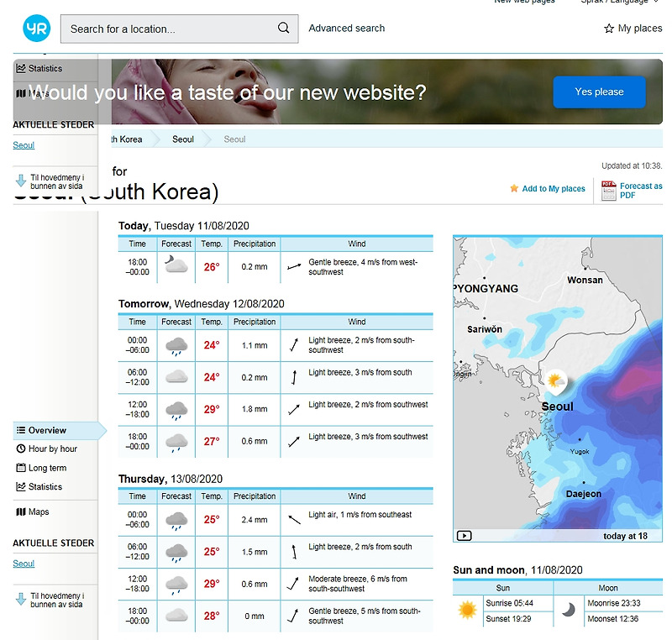This screenshot has width=672, height=640.
Task: Play the weather map animation
Action: pos(465,536)
